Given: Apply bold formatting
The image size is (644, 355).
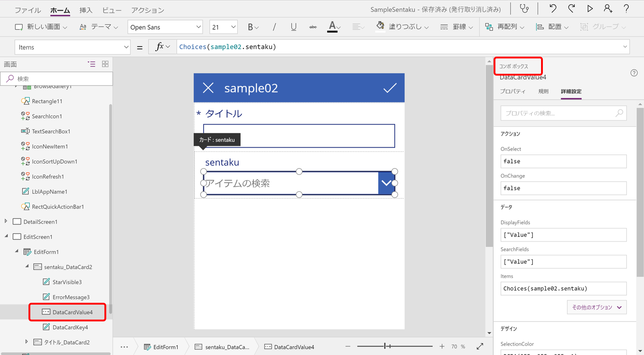Looking at the screenshot, I should (x=250, y=27).
